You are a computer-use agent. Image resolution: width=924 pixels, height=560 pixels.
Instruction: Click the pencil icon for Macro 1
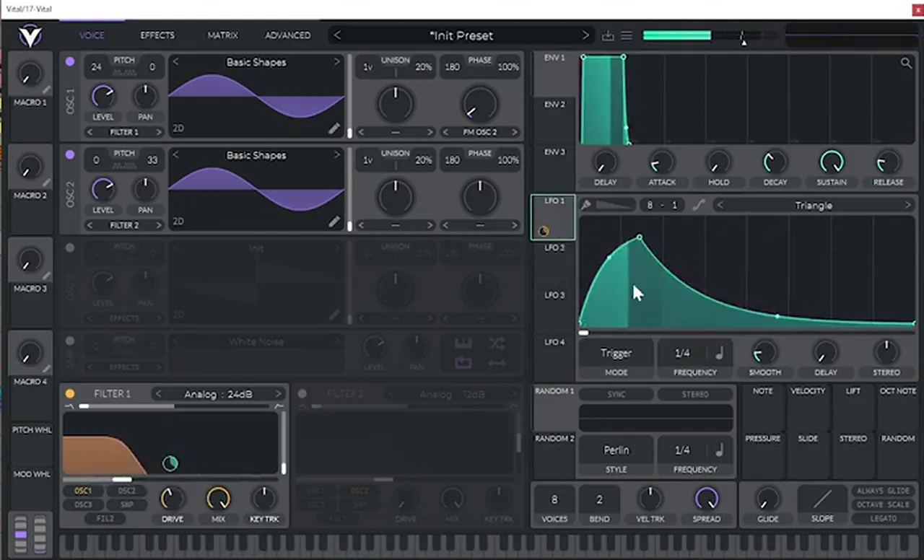pyautogui.click(x=47, y=89)
